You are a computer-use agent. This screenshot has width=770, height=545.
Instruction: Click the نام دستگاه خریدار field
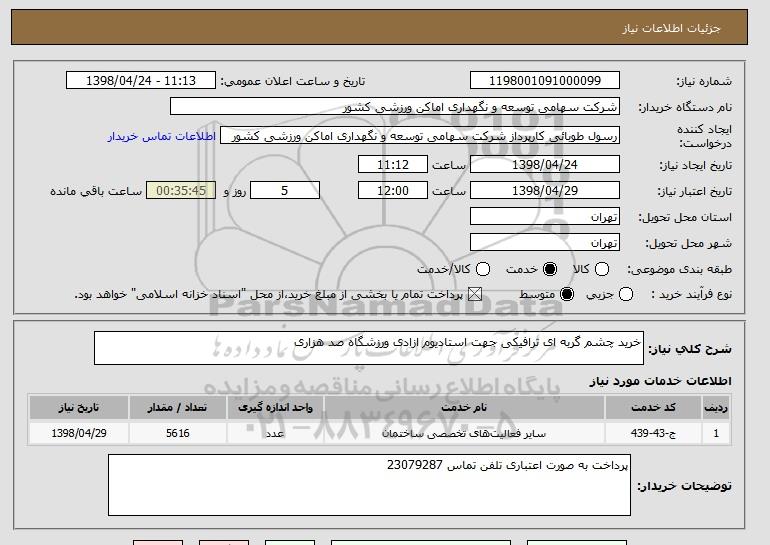tap(395, 107)
